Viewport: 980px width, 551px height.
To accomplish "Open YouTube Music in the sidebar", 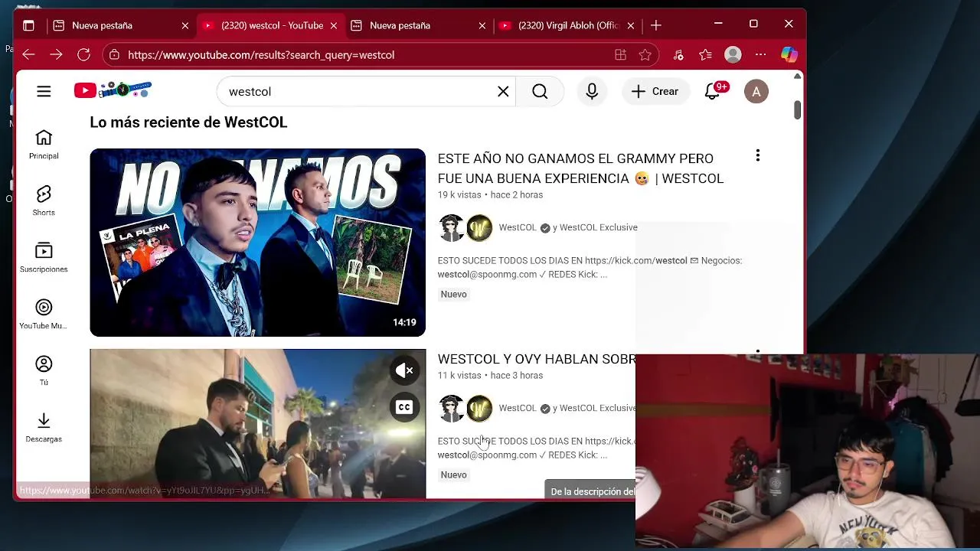I will (x=44, y=315).
